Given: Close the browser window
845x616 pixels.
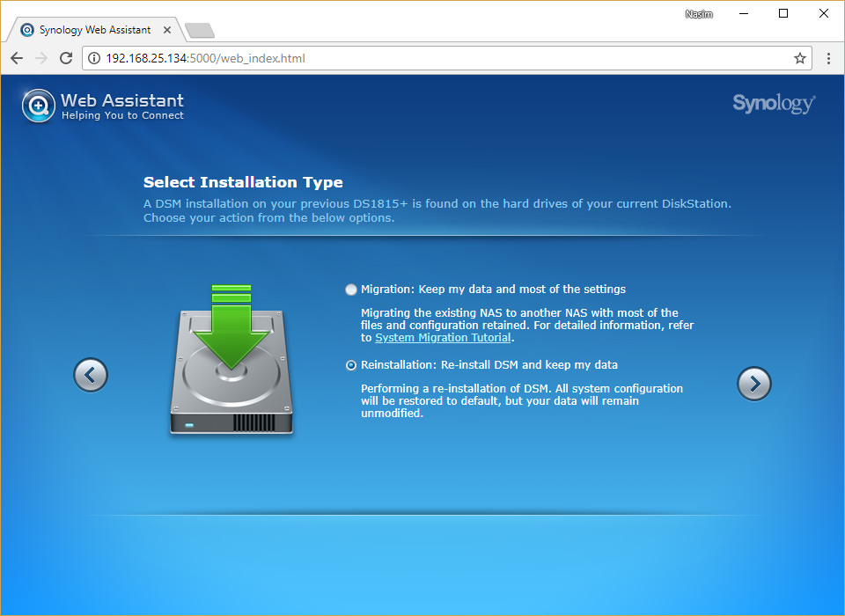Looking at the screenshot, I should coord(824,13).
